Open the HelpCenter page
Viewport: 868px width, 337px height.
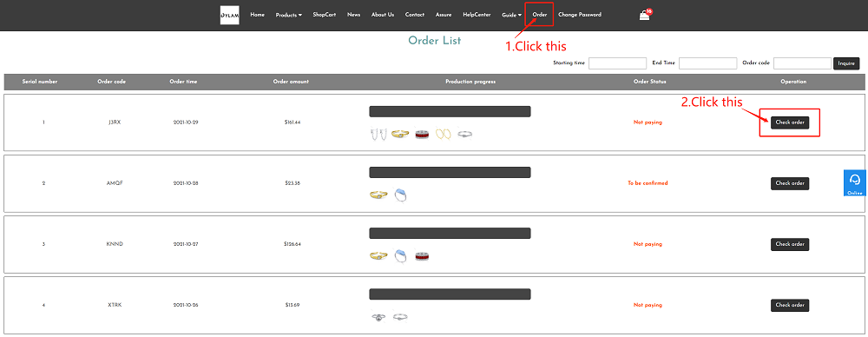pyautogui.click(x=477, y=15)
